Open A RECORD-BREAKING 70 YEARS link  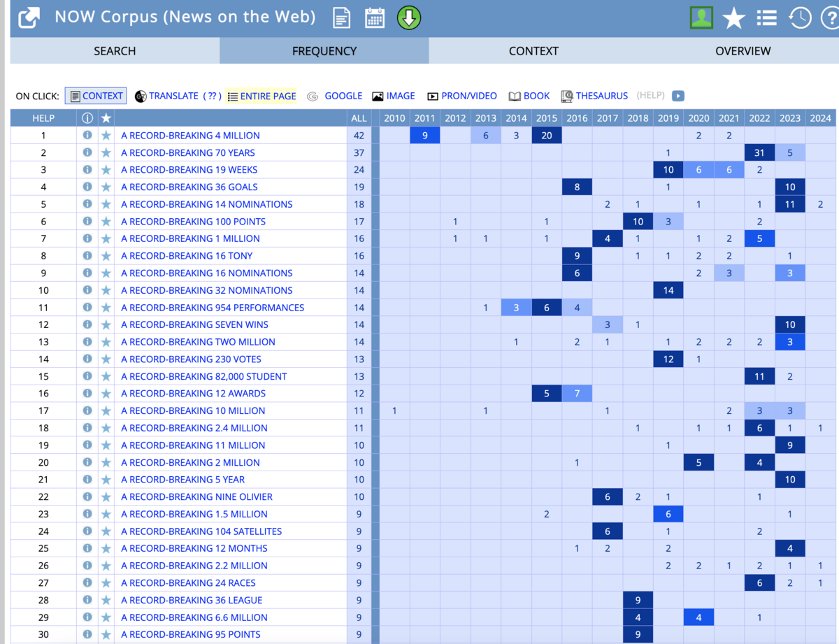188,152
